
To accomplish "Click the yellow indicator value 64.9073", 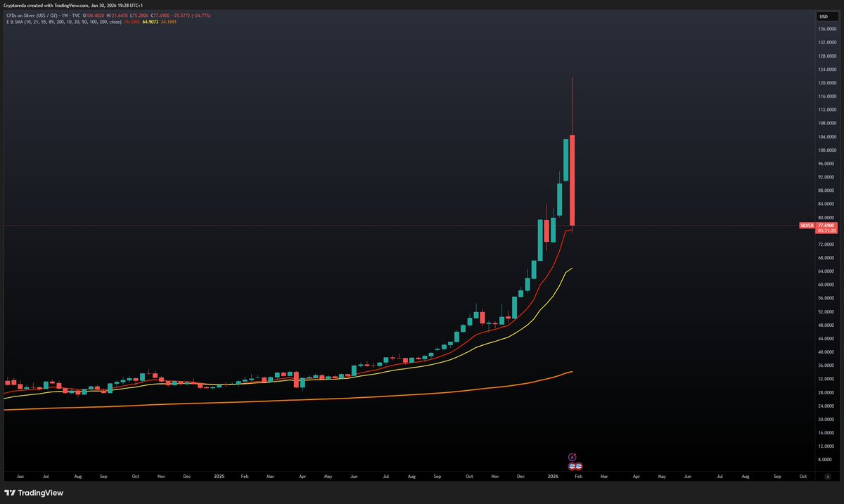I will pos(150,22).
